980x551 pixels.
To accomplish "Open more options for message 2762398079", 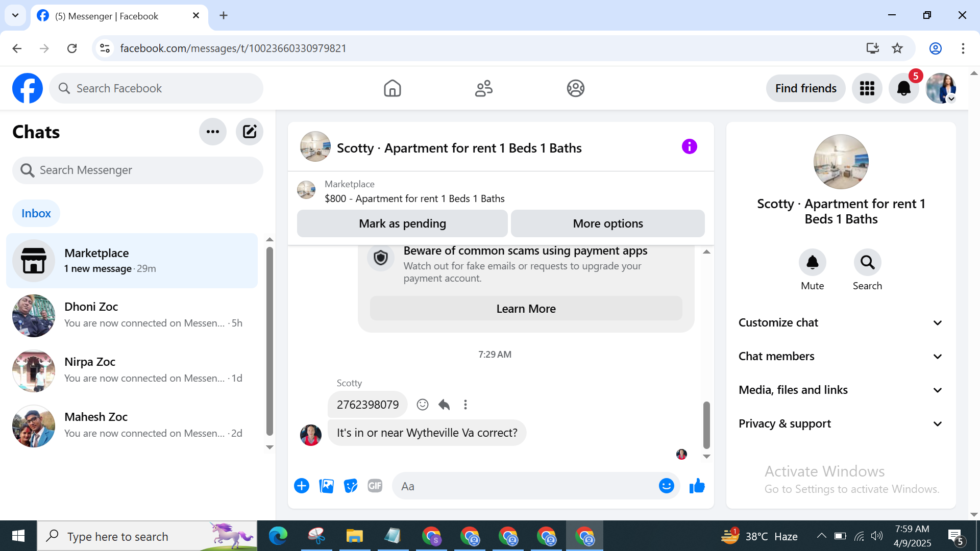I will point(465,405).
